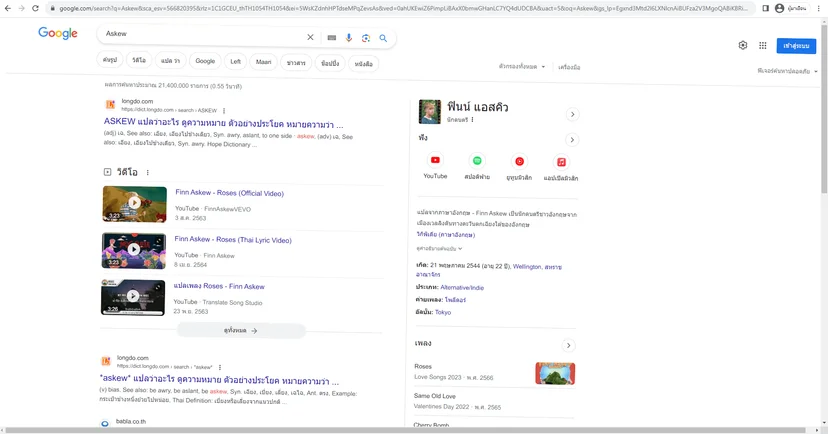This screenshot has height=434, width=828.
Task: Open the tools button
Action: (569, 67)
